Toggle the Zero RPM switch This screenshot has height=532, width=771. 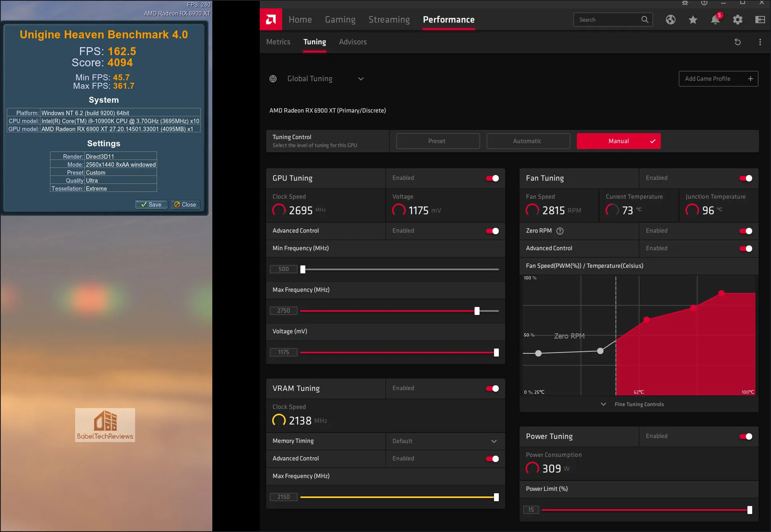click(x=746, y=231)
